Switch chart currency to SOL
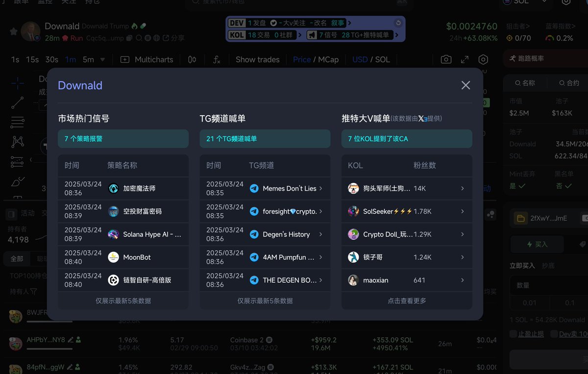Image resolution: width=588 pixels, height=374 pixels. [x=383, y=59]
